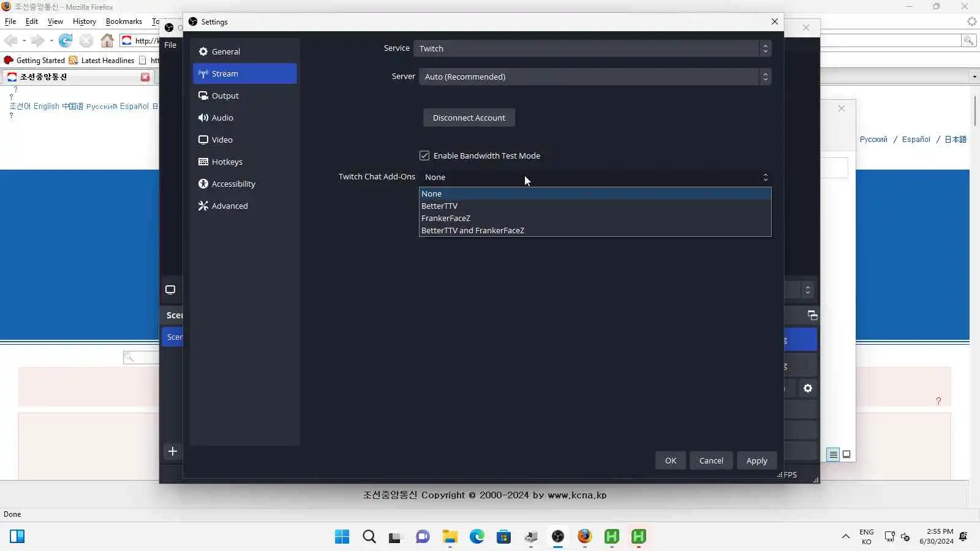Open Firefox View menu
This screenshot has width=980, height=551.
tap(55, 21)
